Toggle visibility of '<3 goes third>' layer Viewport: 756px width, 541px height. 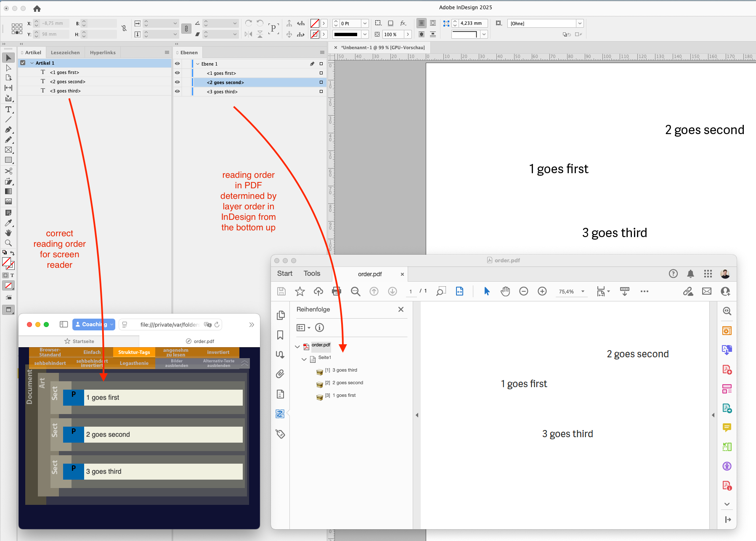177,91
